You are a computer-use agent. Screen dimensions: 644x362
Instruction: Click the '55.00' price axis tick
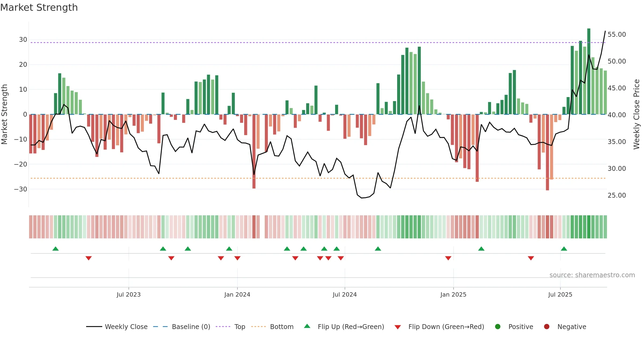click(617, 35)
